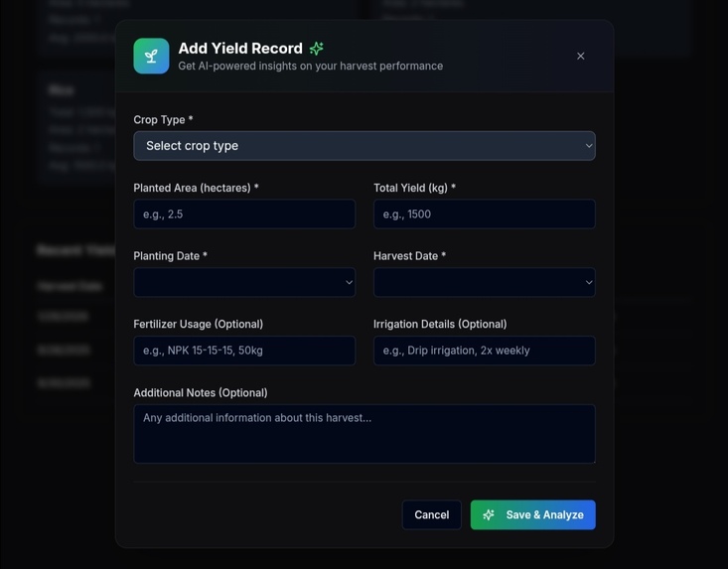The image size is (728, 569).
Task: Click the Save & Analyze button
Action: pos(533,514)
